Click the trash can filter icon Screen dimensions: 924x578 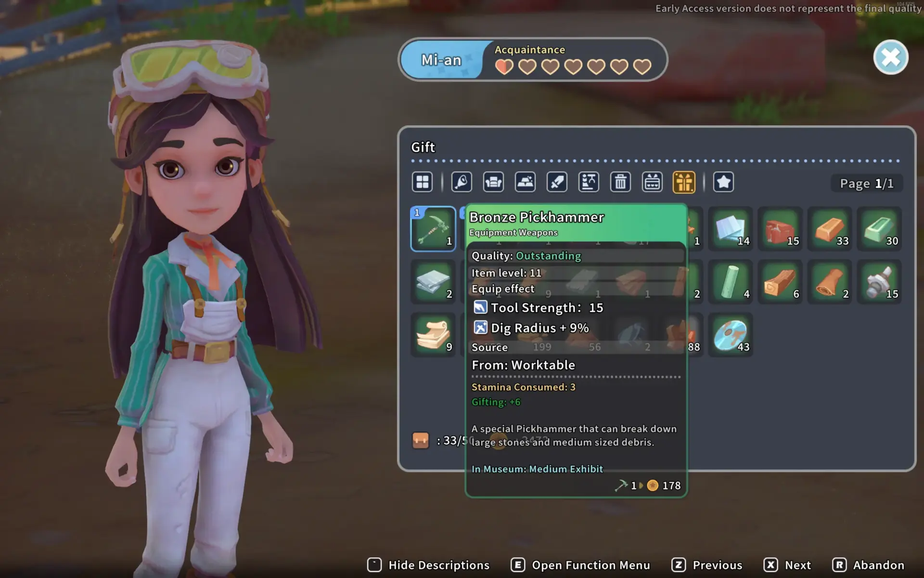tap(620, 182)
